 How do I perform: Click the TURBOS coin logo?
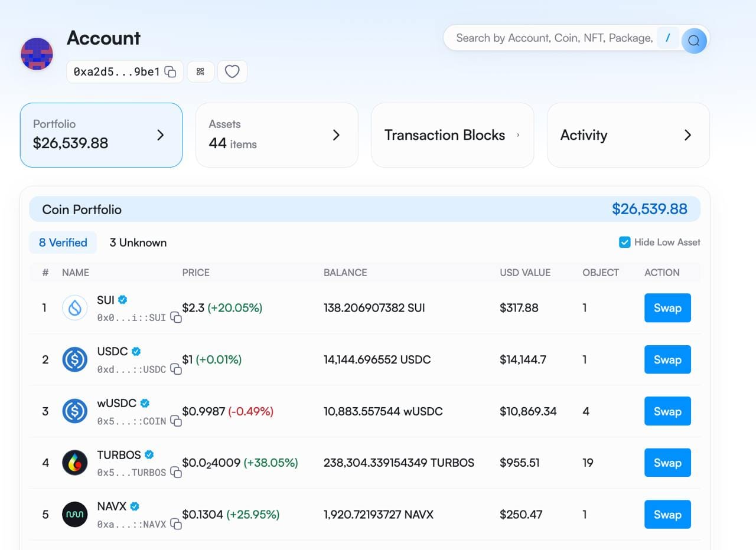point(75,463)
